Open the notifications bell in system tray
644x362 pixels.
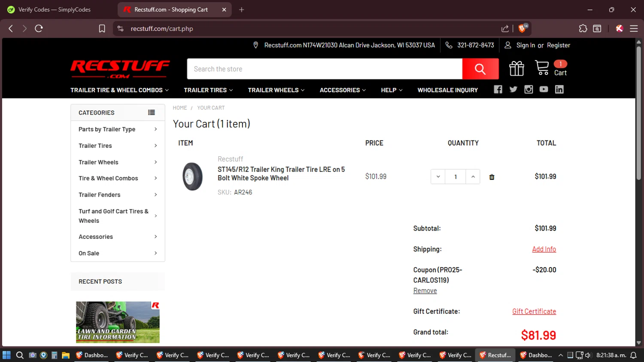pyautogui.click(x=633, y=355)
